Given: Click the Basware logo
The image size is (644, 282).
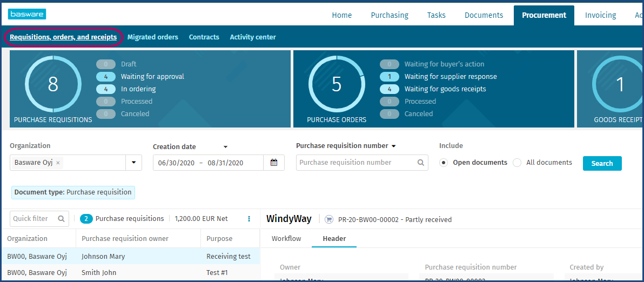Looking at the screenshot, I should click(27, 15).
